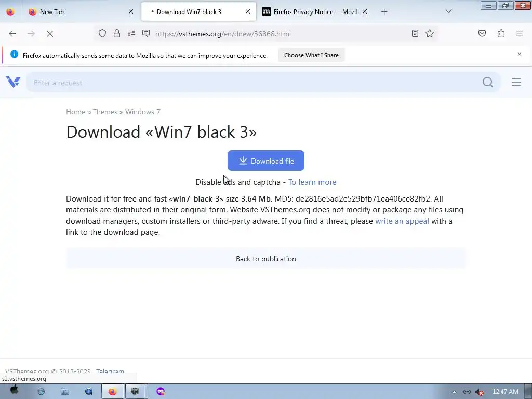Open the purple mask app icon in taskbar
532x399 pixels.
point(161,392)
